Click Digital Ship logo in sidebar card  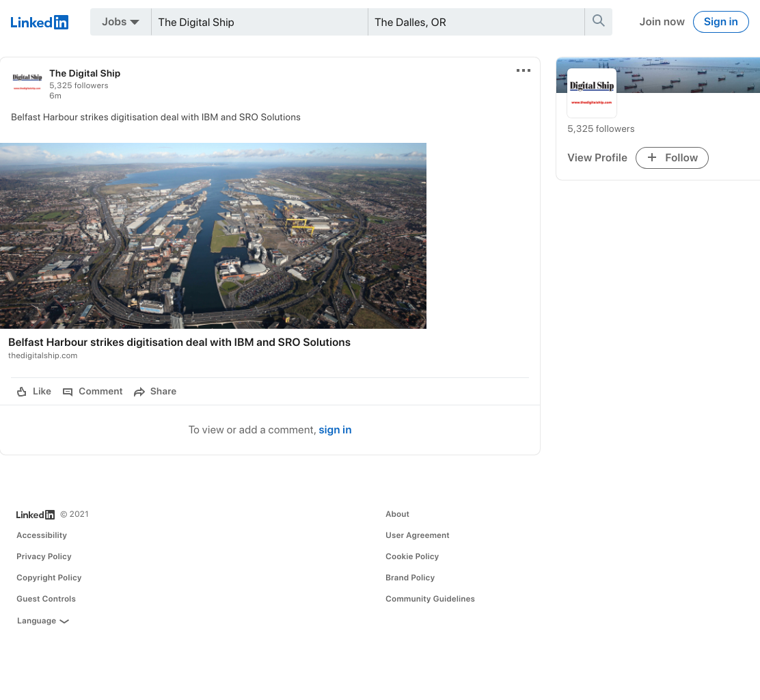(x=592, y=92)
